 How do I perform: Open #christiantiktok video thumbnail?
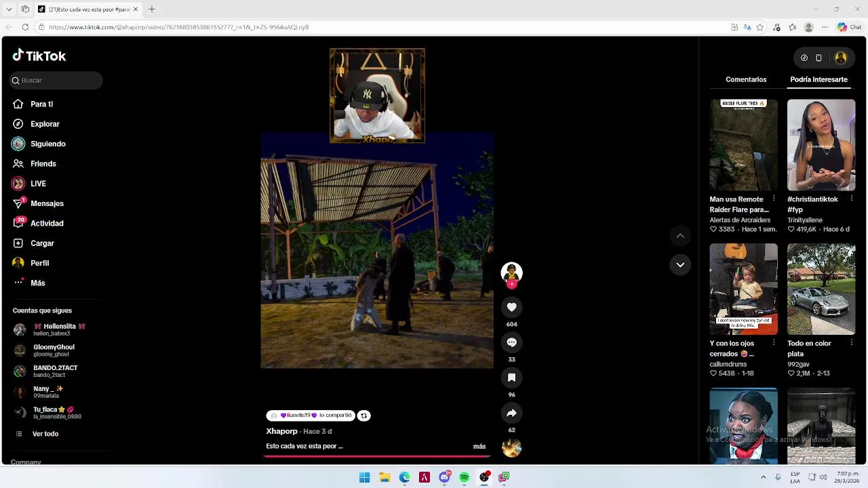click(821, 145)
